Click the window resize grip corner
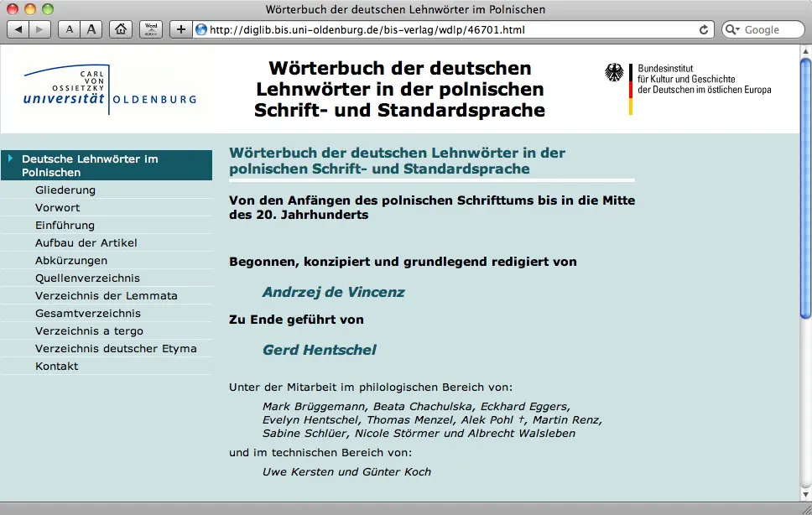This screenshot has height=515, width=812. click(806, 508)
